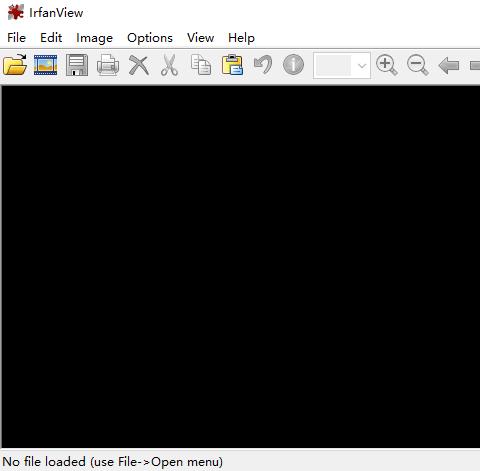Viewport: 480px width, 471px height.
Task: Open the image Information icon
Action: [293, 65]
